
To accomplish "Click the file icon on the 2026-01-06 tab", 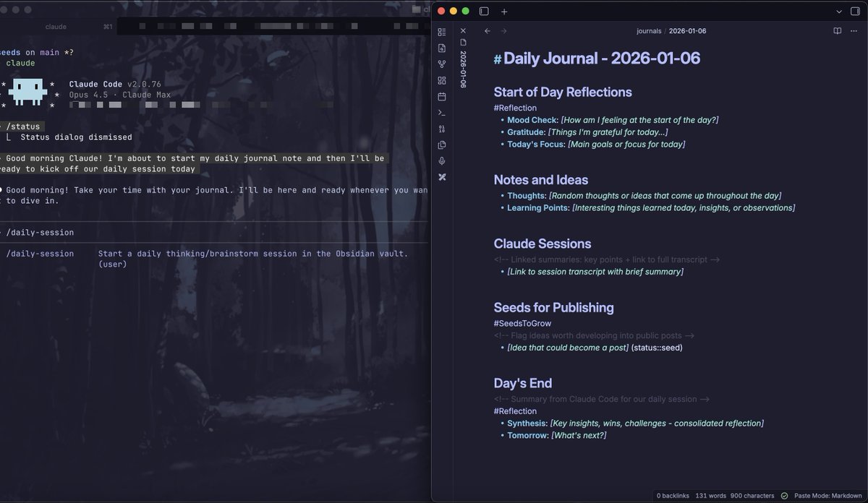I will pyautogui.click(x=463, y=43).
